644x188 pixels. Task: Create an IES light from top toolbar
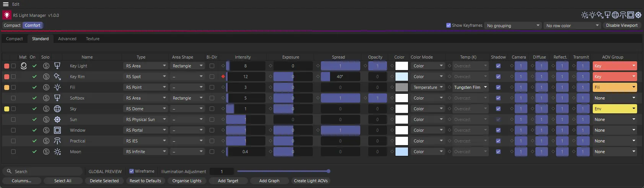pos(623,15)
